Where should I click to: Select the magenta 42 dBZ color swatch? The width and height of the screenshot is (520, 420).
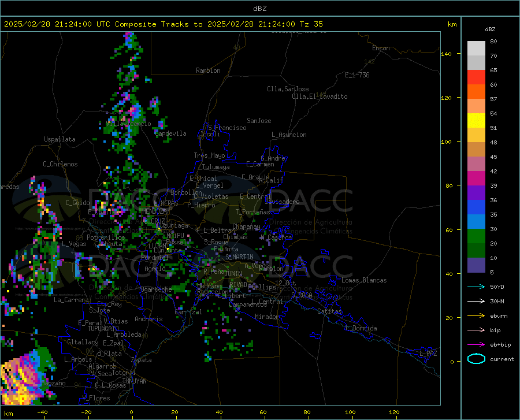coord(476,179)
